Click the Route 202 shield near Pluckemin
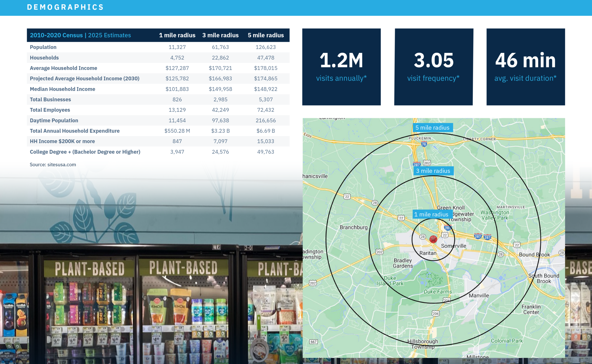This screenshot has width=592, height=364. pos(427,163)
